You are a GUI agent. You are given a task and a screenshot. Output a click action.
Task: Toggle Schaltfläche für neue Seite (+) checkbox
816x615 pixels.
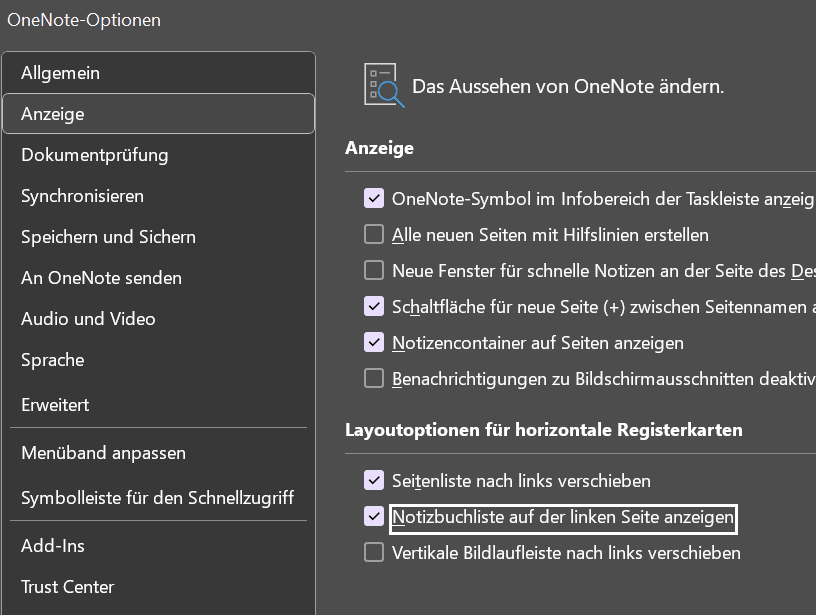coord(374,306)
